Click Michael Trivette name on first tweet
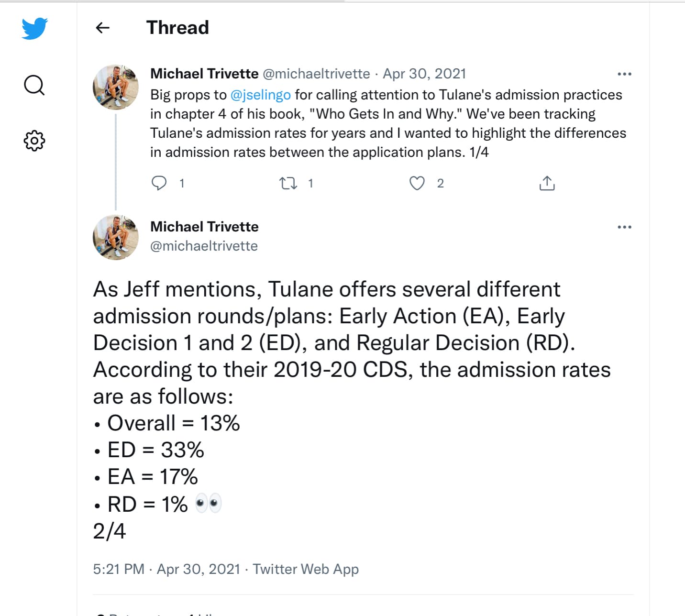 point(204,74)
